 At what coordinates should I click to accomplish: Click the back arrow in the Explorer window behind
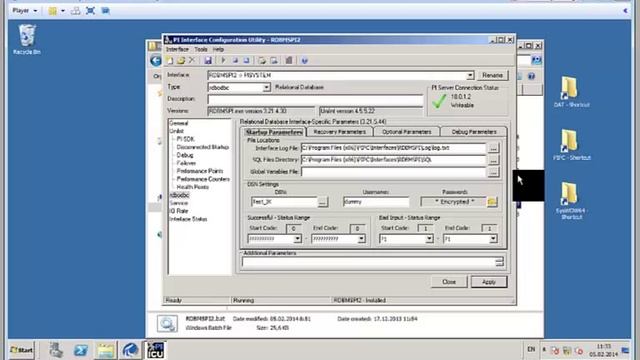click(156, 61)
